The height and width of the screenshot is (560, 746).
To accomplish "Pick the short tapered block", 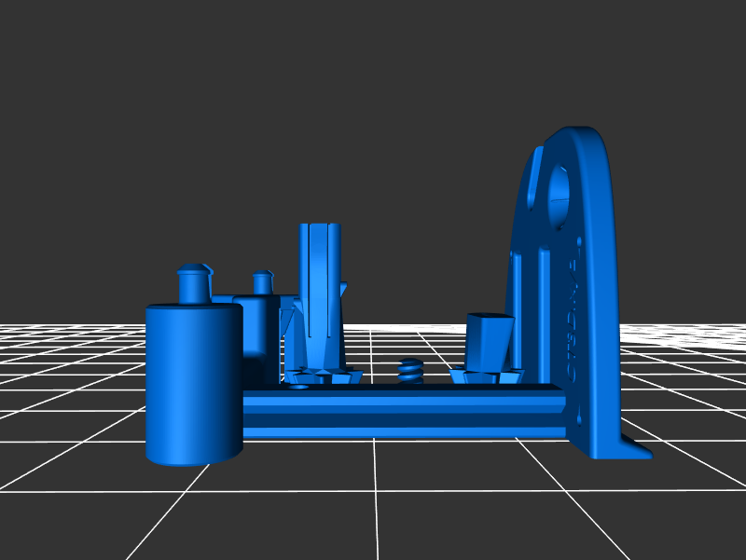I will click(x=490, y=341).
